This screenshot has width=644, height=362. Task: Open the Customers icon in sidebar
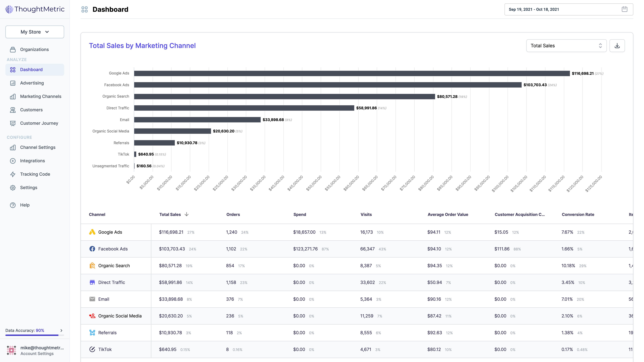click(x=13, y=110)
